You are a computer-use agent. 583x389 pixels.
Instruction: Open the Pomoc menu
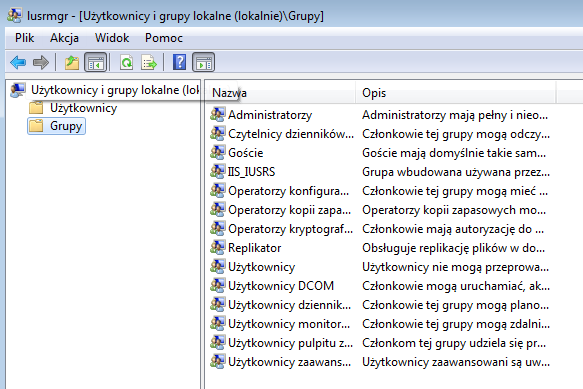tap(164, 38)
